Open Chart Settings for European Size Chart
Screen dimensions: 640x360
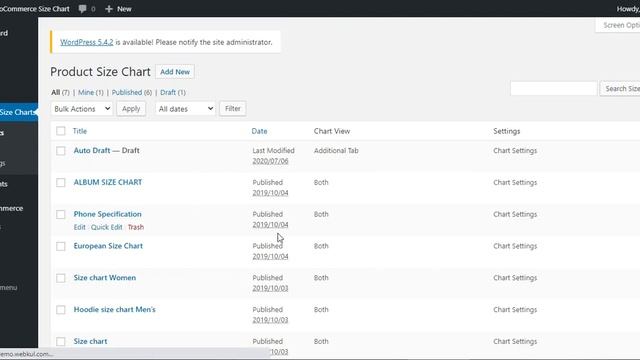tap(515, 246)
